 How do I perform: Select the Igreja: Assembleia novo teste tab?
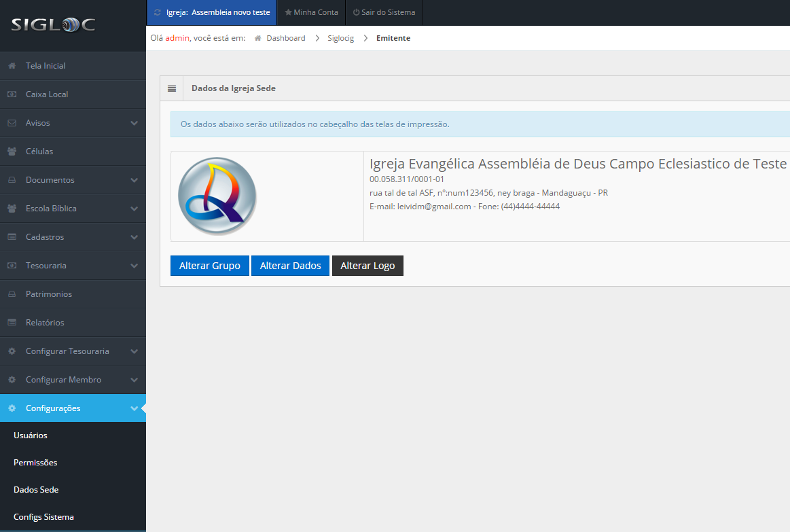[x=212, y=13]
